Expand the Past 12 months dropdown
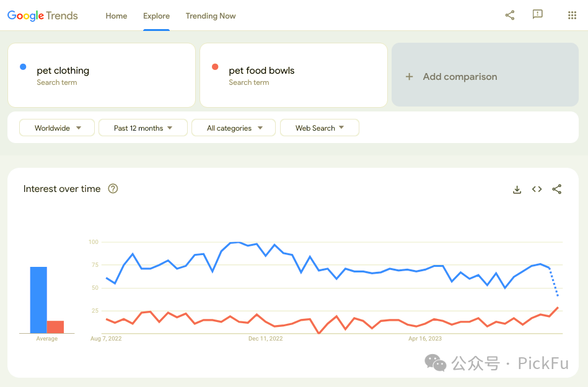The image size is (588, 387). (x=143, y=128)
